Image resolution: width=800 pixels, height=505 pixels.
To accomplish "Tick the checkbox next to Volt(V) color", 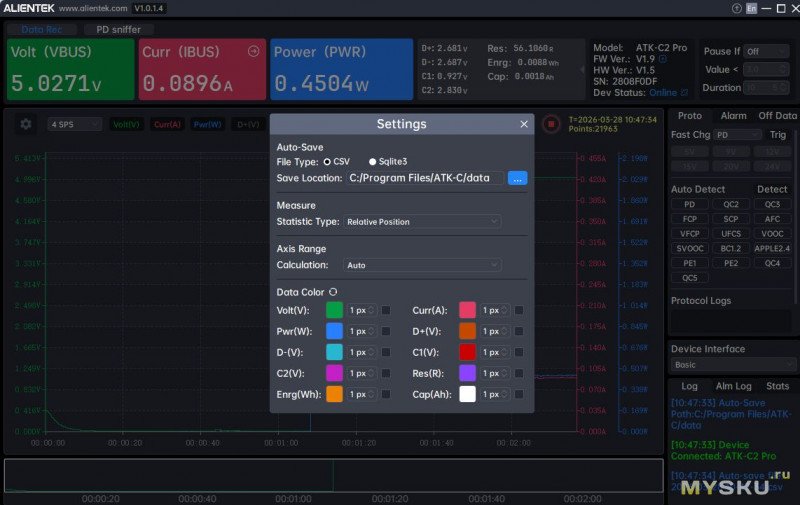I will click(x=386, y=310).
